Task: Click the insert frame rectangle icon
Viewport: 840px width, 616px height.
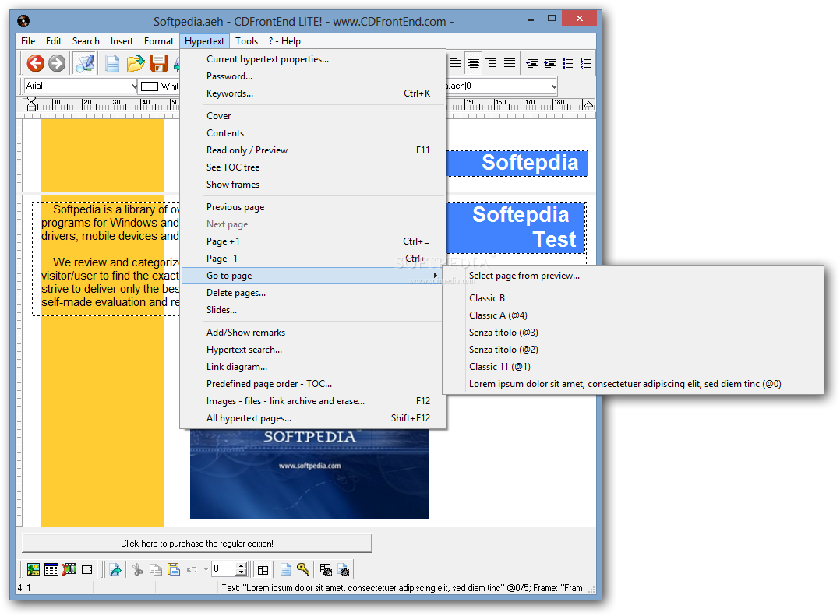Action: [86, 569]
